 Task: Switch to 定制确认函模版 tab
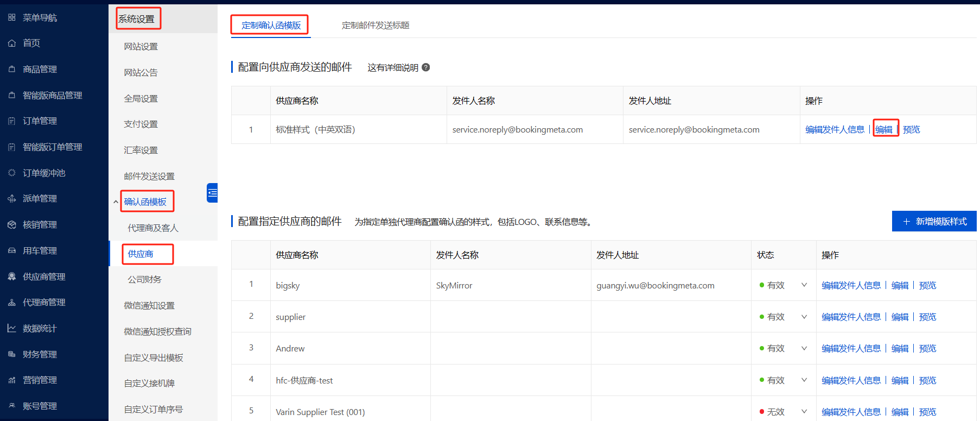271,26
